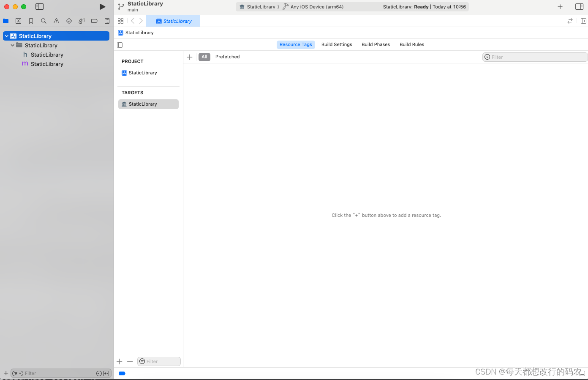Show the Bookmark navigator
Viewport: 588px width, 380px height.
31,21
